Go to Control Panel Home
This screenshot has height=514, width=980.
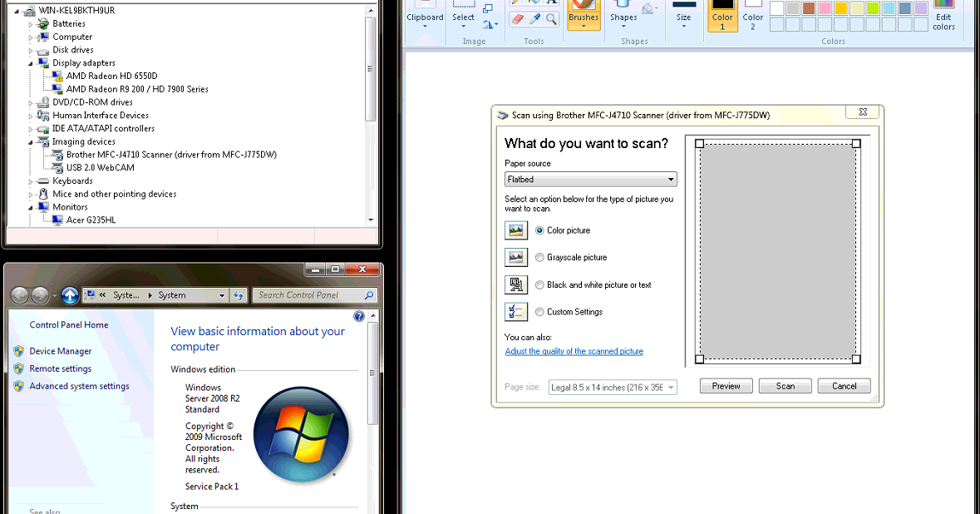(69, 325)
